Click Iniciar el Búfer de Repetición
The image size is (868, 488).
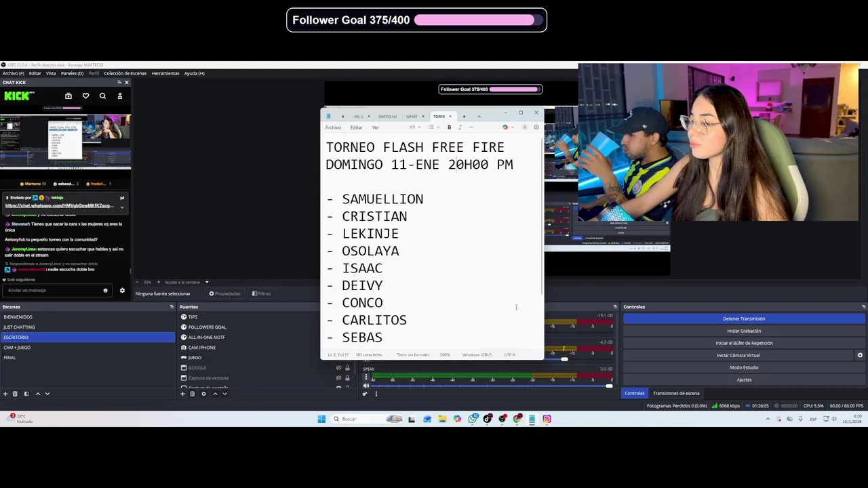[744, 343]
